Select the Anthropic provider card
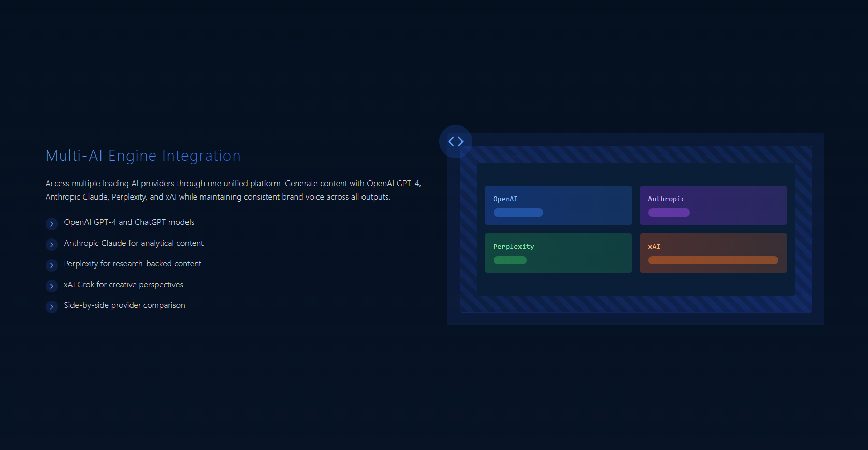 [x=713, y=205]
